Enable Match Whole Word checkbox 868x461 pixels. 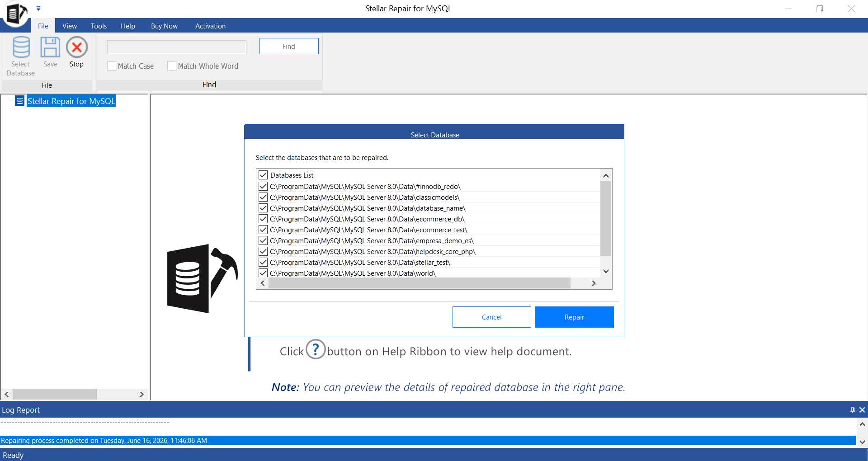pos(172,66)
